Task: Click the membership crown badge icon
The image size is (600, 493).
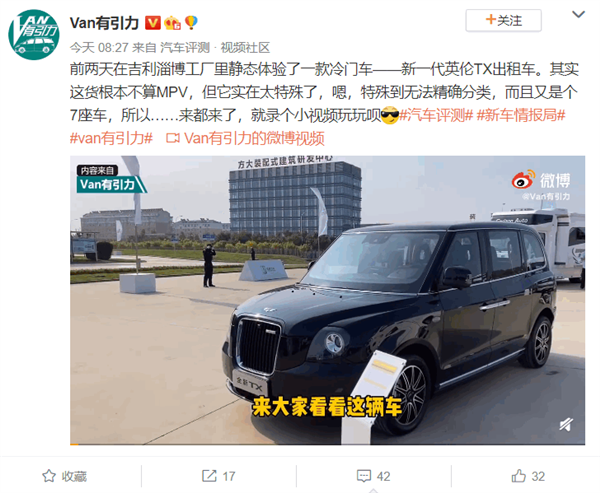Action: 172,23
